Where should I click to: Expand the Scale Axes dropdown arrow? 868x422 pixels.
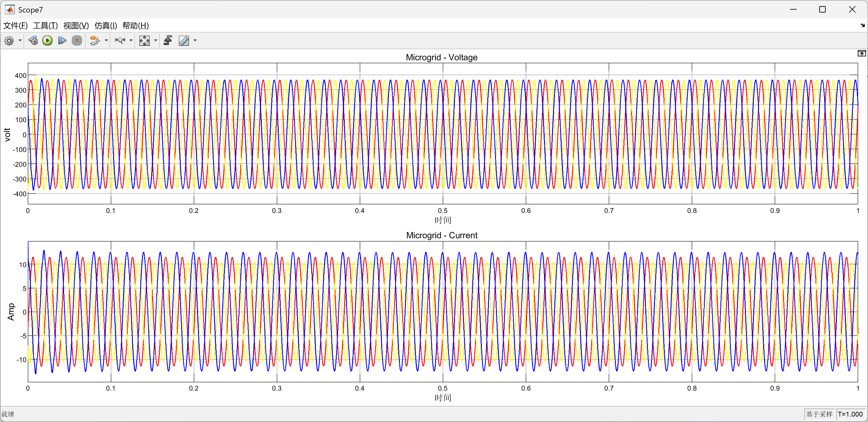click(x=156, y=41)
